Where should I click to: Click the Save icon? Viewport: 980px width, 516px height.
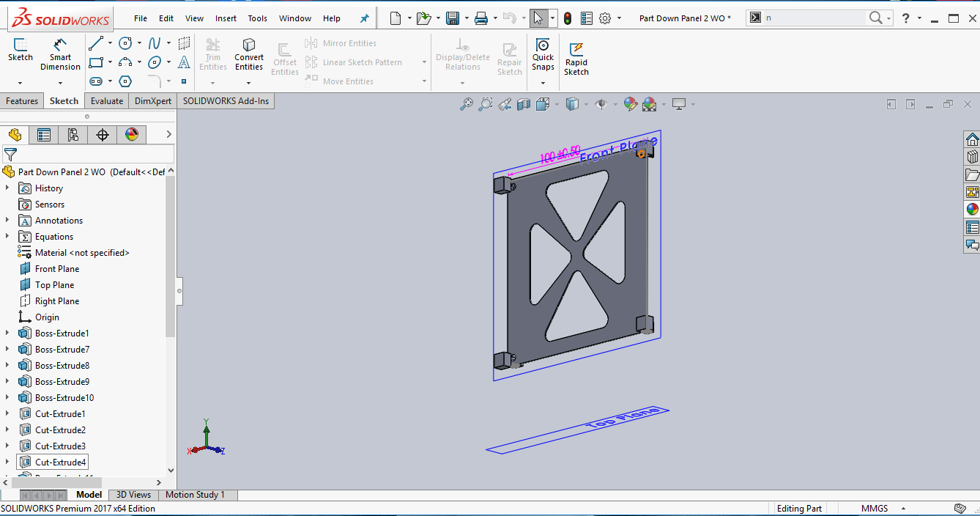click(453, 18)
